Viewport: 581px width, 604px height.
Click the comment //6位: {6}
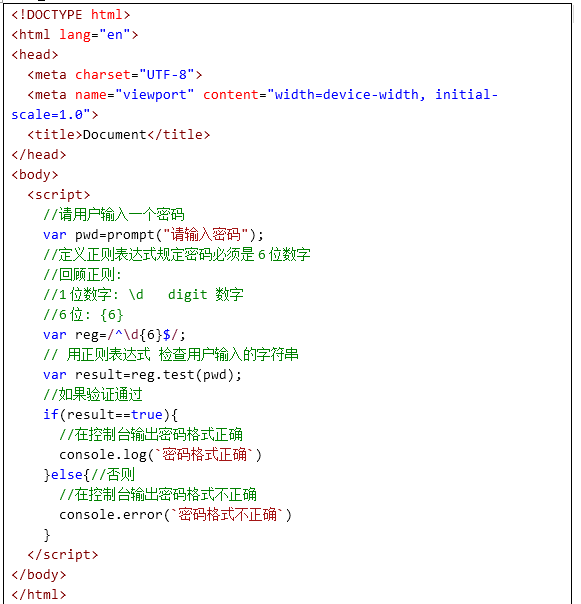83,315
